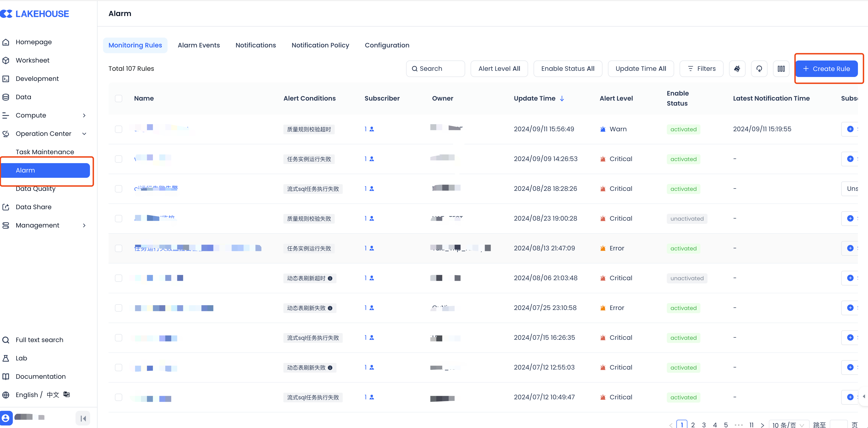Viewport: 868px width, 428px height.
Task: Click the Search input field
Action: tap(435, 69)
